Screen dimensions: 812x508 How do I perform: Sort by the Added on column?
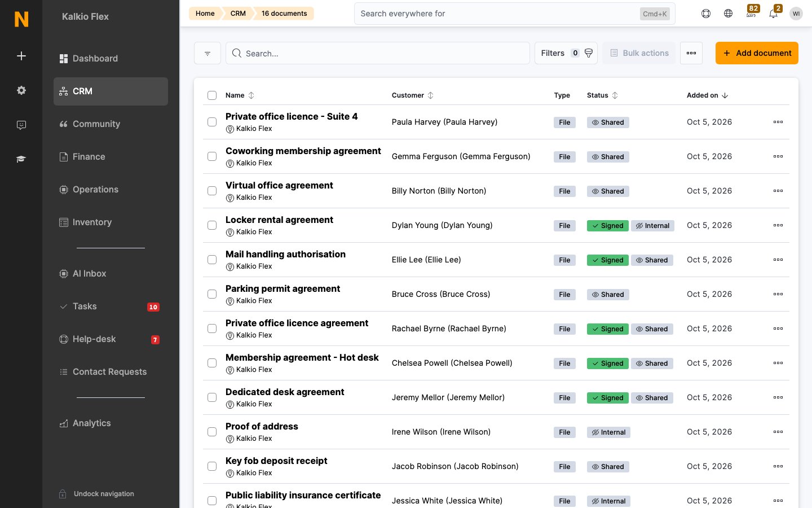point(707,95)
